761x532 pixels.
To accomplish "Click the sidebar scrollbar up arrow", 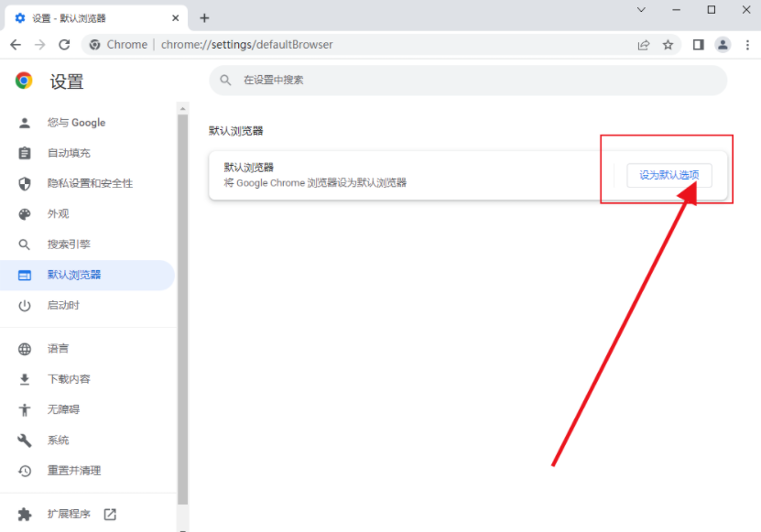I will click(182, 109).
